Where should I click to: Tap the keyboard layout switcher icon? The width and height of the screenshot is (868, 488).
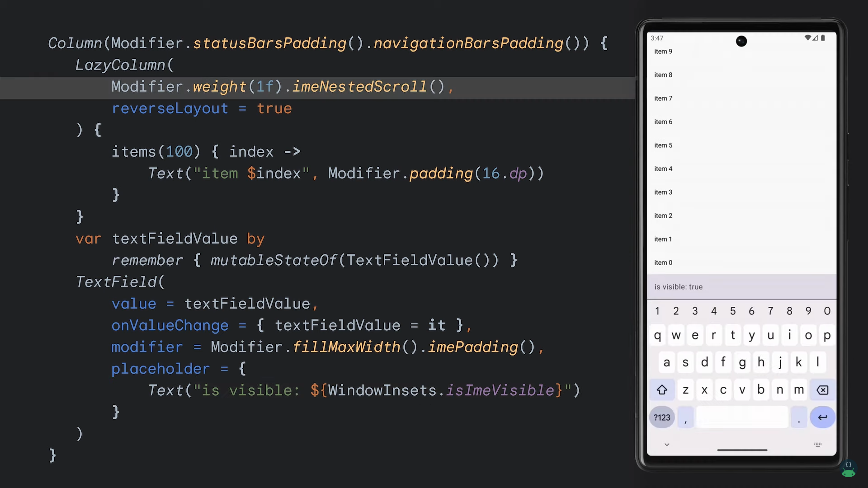(x=817, y=444)
